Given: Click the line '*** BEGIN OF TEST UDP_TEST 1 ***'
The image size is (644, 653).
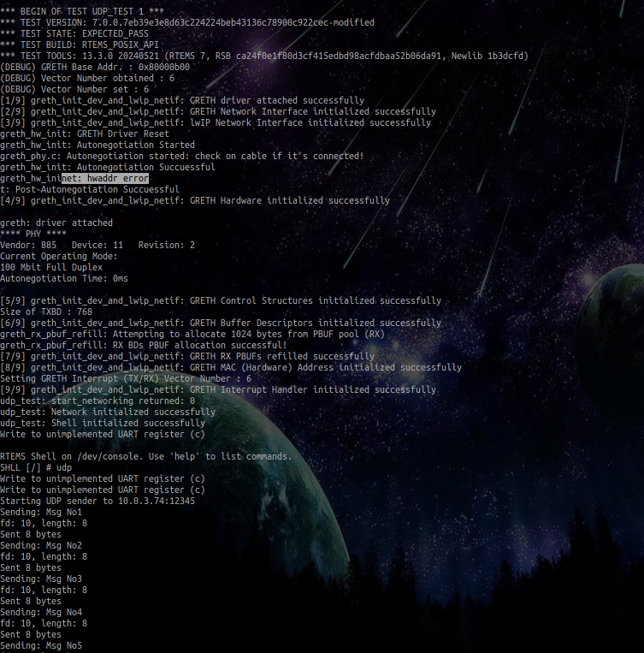Looking at the screenshot, I should click(x=82, y=11).
